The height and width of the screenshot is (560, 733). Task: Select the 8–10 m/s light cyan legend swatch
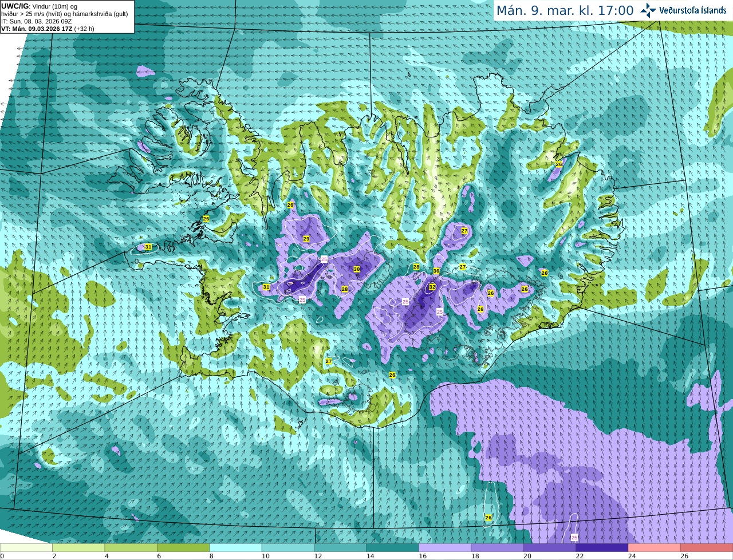pyautogui.click(x=236, y=547)
